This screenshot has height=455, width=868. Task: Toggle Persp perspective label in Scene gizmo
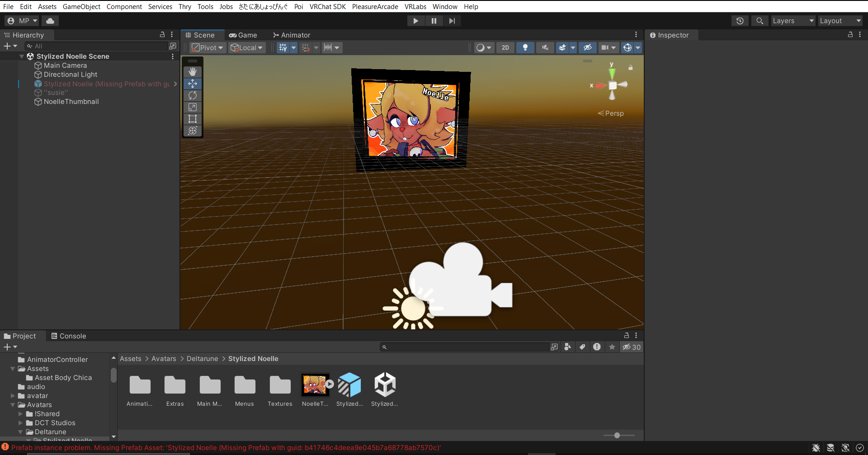pos(611,113)
